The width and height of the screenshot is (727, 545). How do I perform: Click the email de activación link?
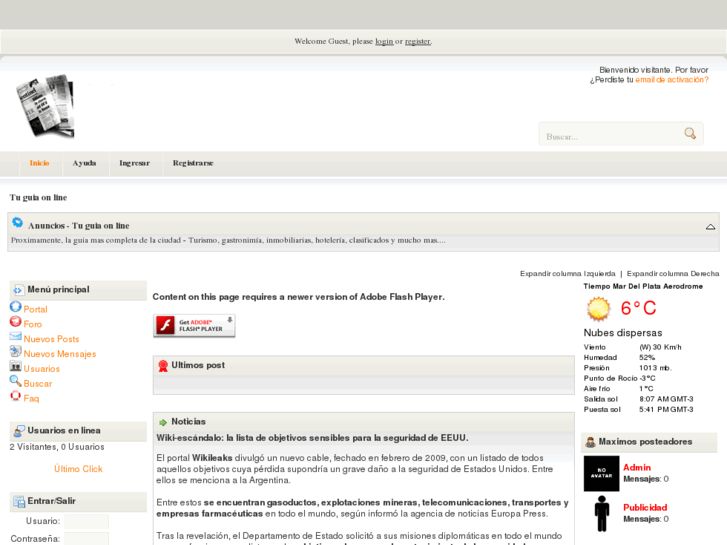click(x=672, y=80)
